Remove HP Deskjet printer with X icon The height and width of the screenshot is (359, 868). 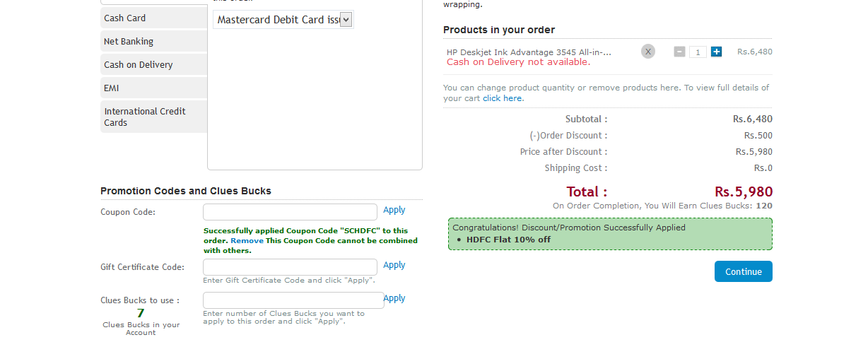pyautogui.click(x=648, y=52)
